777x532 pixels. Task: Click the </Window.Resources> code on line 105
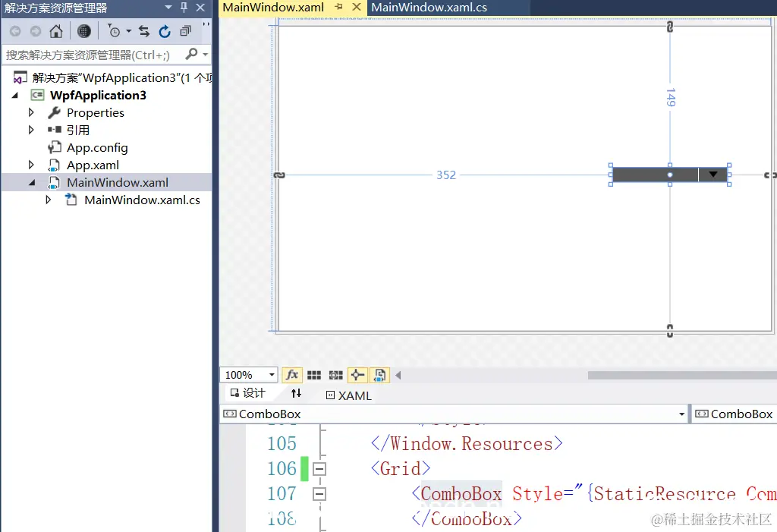pyautogui.click(x=467, y=443)
